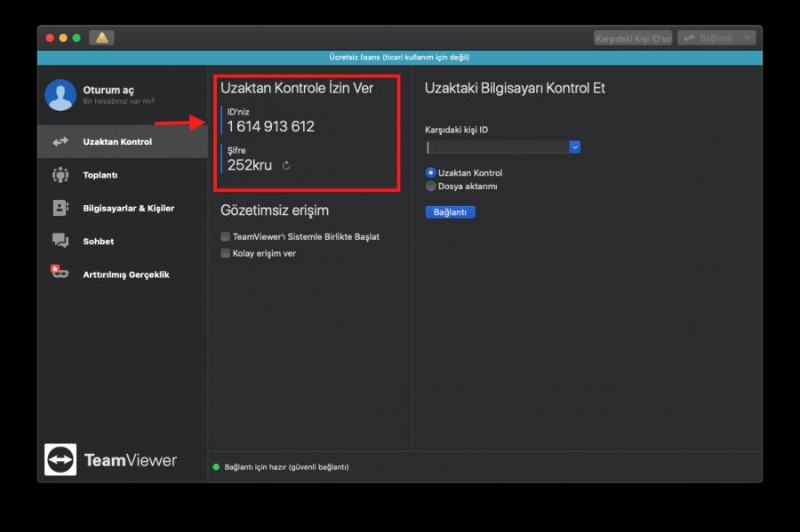
Task: Click Oturum aç to sign in
Action: [108, 91]
